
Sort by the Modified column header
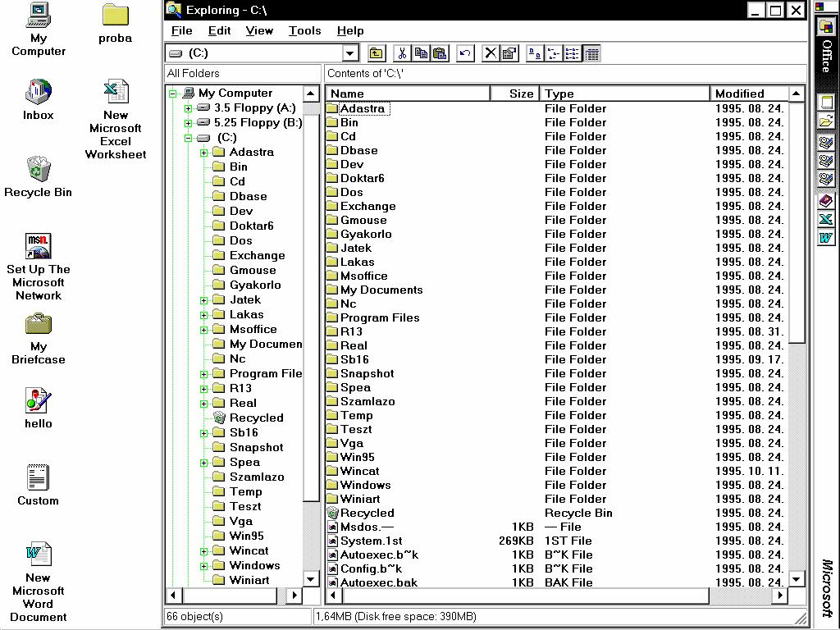pos(750,94)
